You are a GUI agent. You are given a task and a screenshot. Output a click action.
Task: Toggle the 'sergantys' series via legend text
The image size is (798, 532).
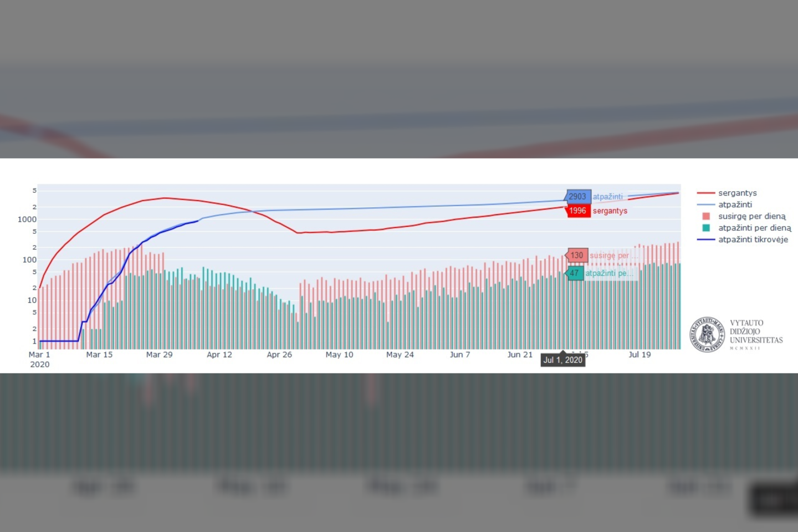[737, 193]
